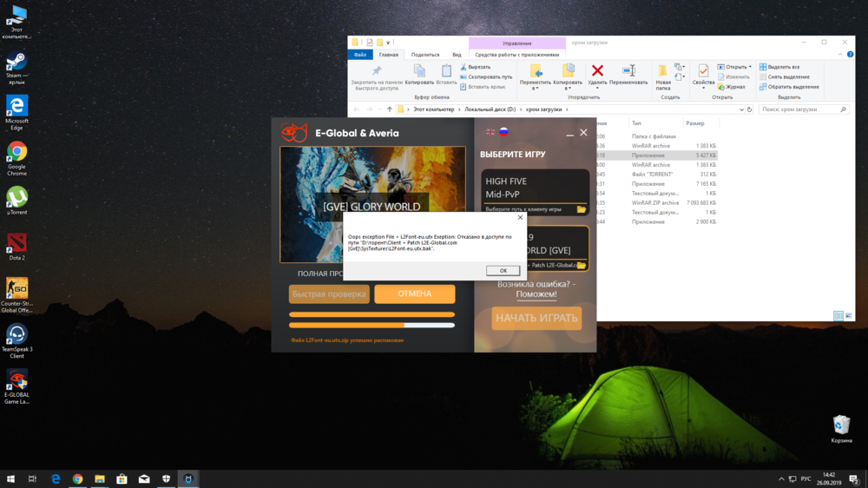This screenshot has height=488, width=868.
Task: Browse folder for HIGH FIVE client path
Action: click(581, 209)
